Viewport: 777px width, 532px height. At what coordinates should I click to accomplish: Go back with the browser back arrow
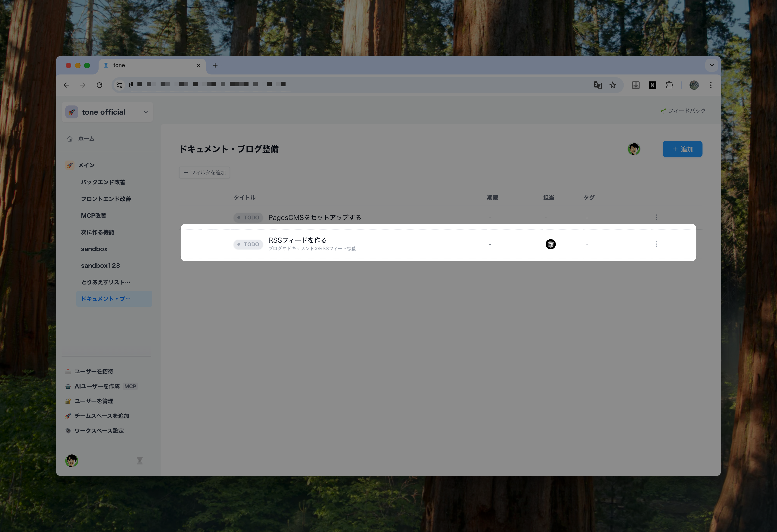coord(66,85)
